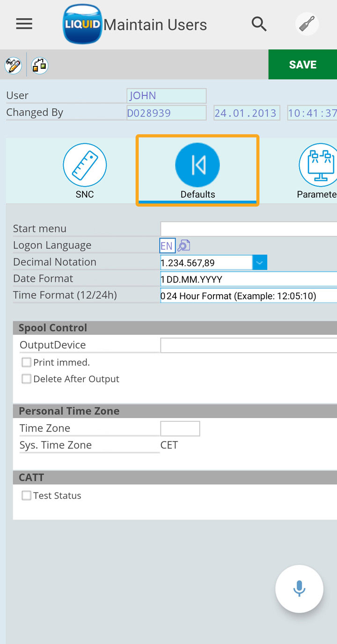Switch to the Defaults tab

tap(197, 170)
